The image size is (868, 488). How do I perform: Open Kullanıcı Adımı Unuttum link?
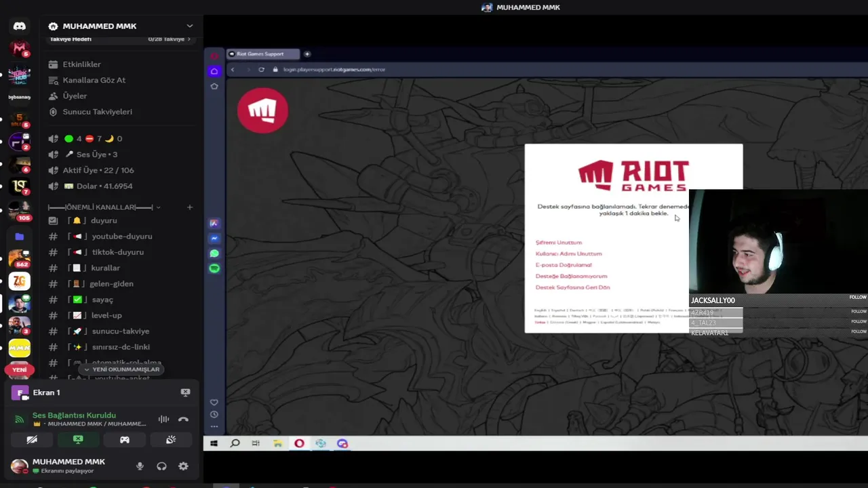point(568,253)
